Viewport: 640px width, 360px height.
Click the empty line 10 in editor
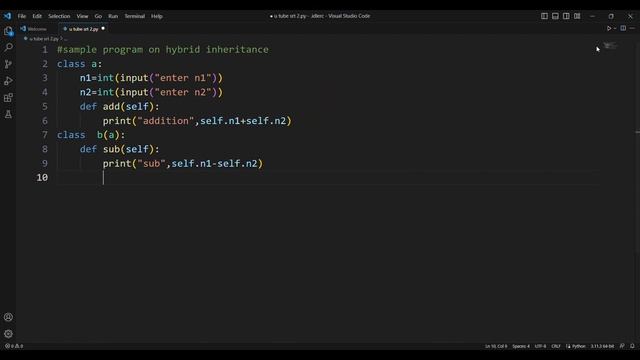pyautogui.click(x=328, y=178)
